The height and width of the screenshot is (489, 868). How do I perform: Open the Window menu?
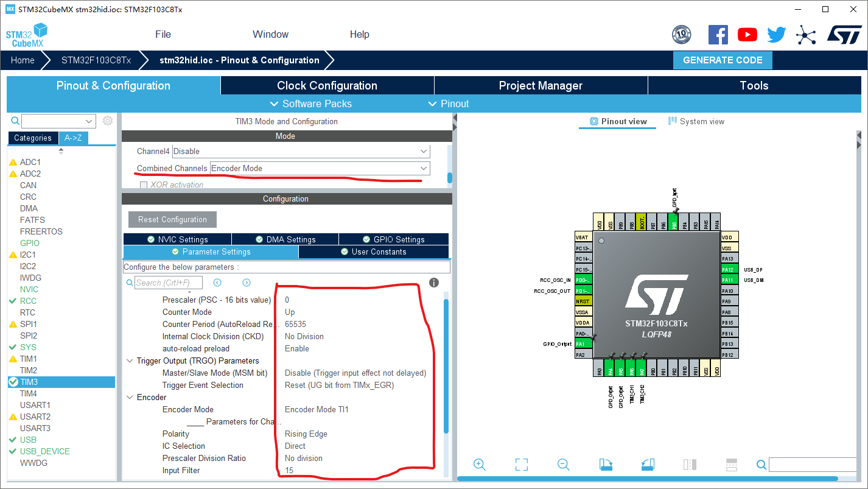[x=271, y=34]
